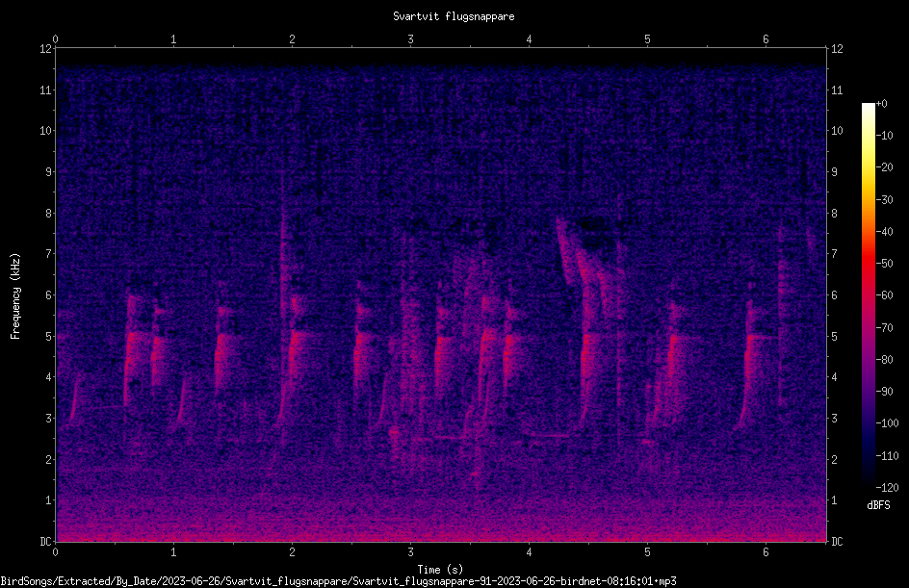This screenshot has height=588, width=909.
Task: Click the dBFS color scale bar
Action: [x=869, y=295]
